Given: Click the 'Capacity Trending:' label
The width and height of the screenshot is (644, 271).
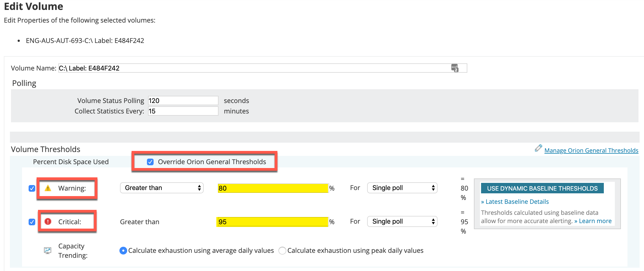Looking at the screenshot, I should (73, 251).
